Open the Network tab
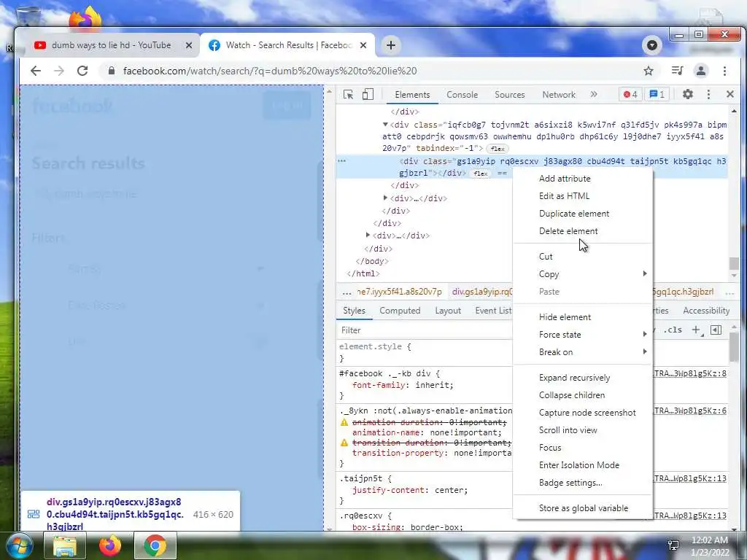This screenshot has width=747, height=560. (x=558, y=95)
